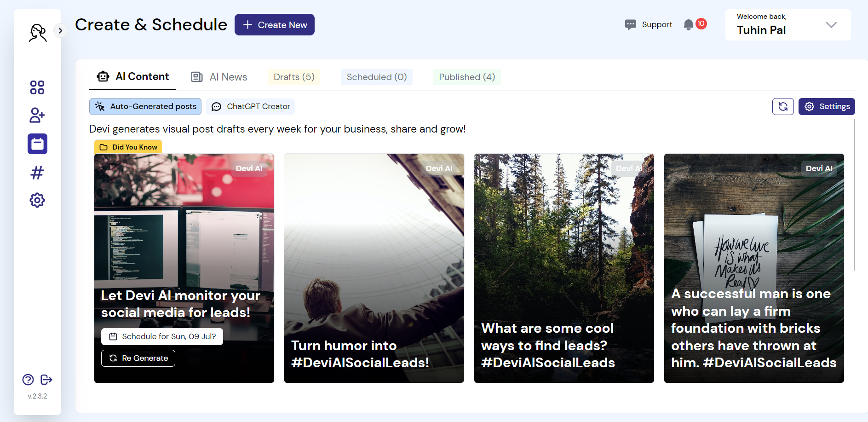Click the content area vertical scrollbar
This screenshot has width=868, height=422.
point(854,195)
